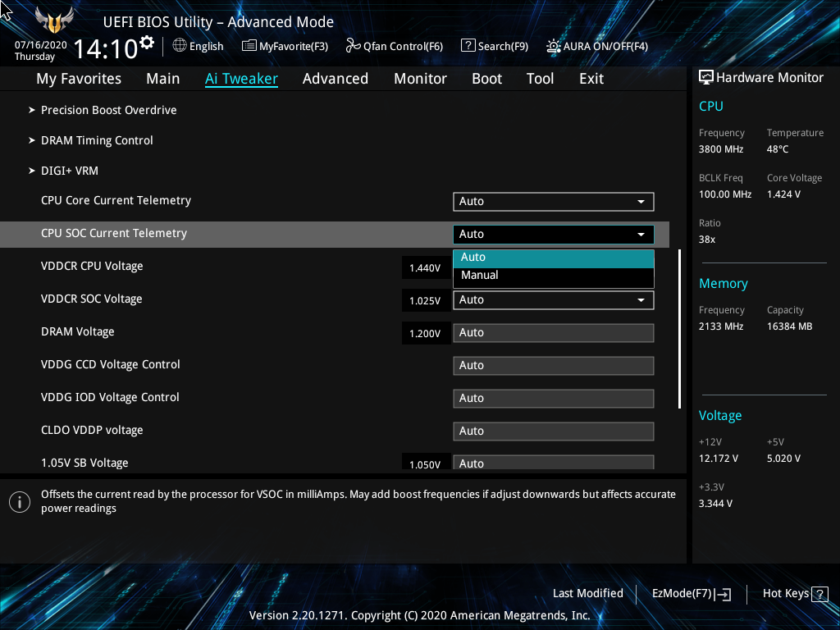Click the 3800 MHz CPU frequency value

pyautogui.click(x=721, y=149)
